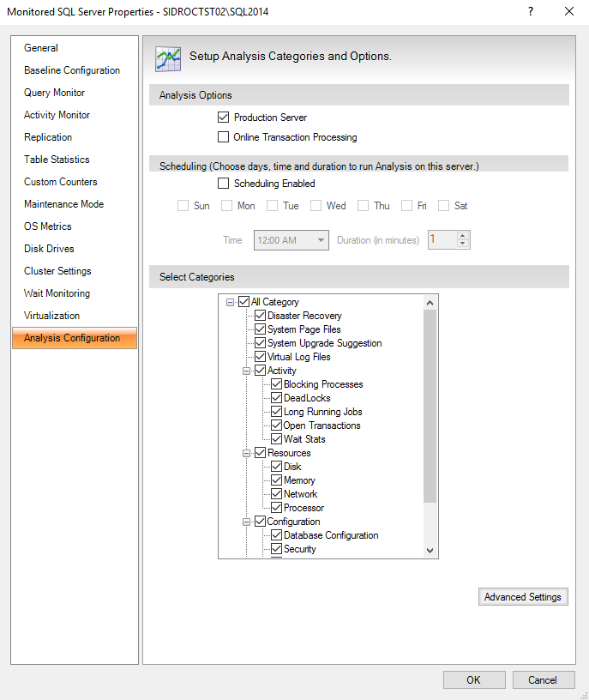
Task: Toggle the All Category checkbox
Action: point(243,302)
